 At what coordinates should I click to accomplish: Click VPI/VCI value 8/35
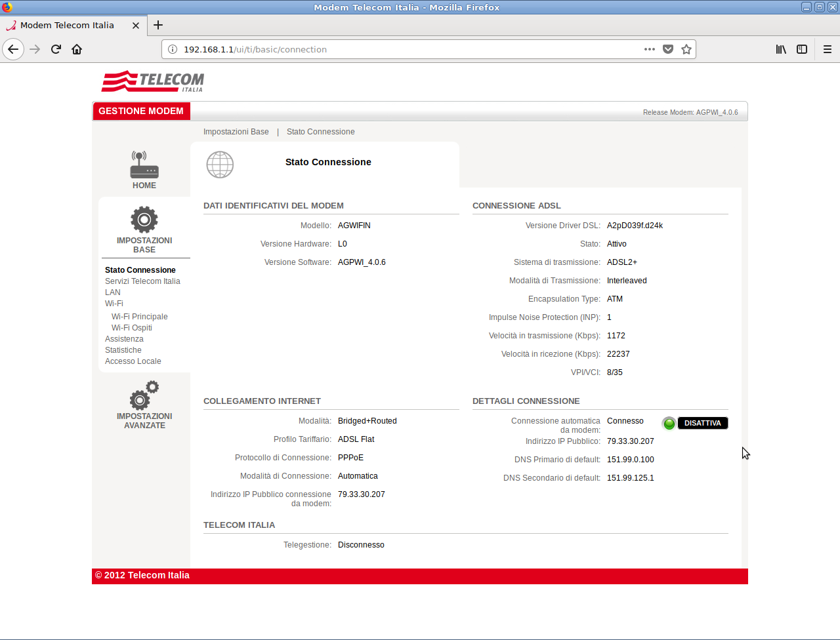tap(615, 372)
